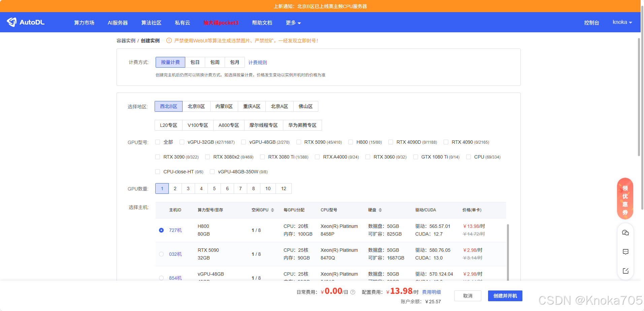This screenshot has width=644, height=311.
Task: Click the host list scrollbar
Action: click(x=508, y=252)
